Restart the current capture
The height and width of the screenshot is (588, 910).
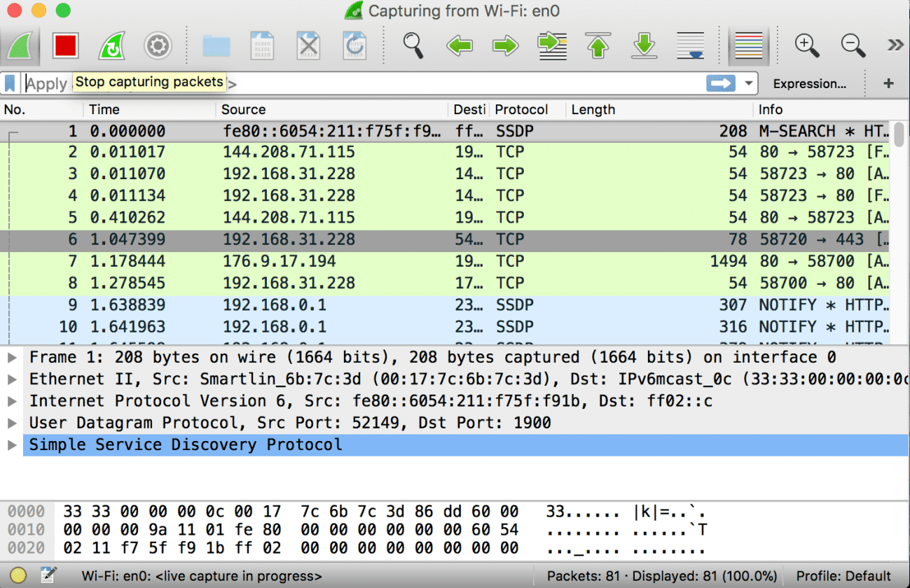click(111, 45)
